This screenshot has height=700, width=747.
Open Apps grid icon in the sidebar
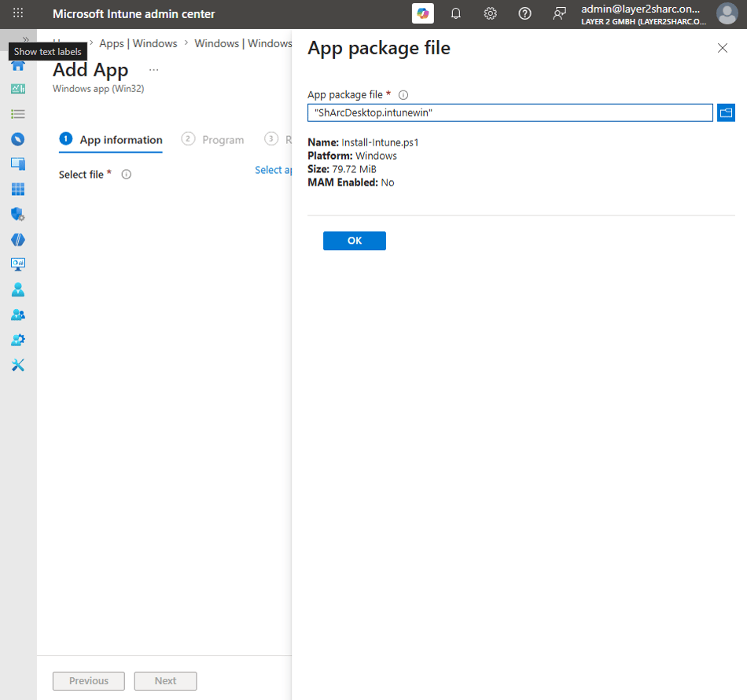point(18,190)
